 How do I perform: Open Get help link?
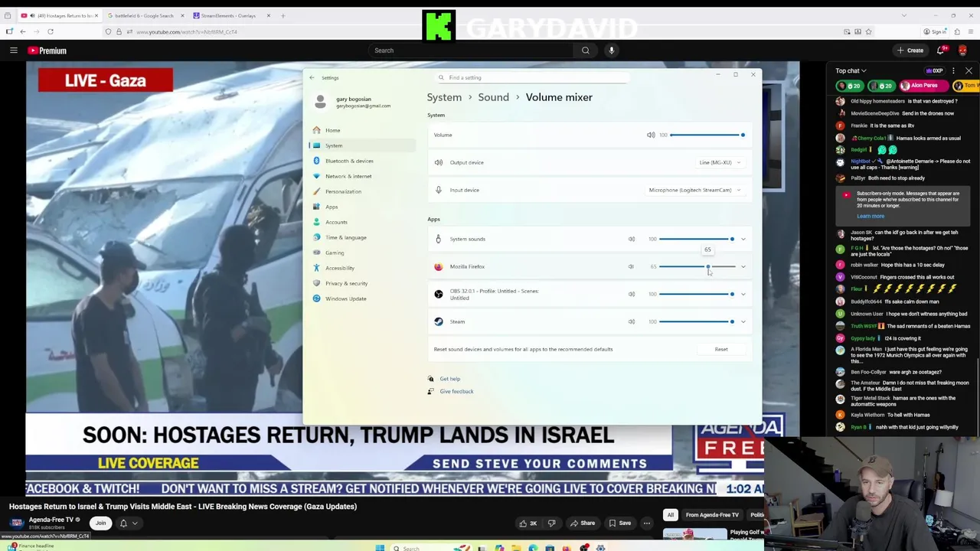[x=449, y=379]
